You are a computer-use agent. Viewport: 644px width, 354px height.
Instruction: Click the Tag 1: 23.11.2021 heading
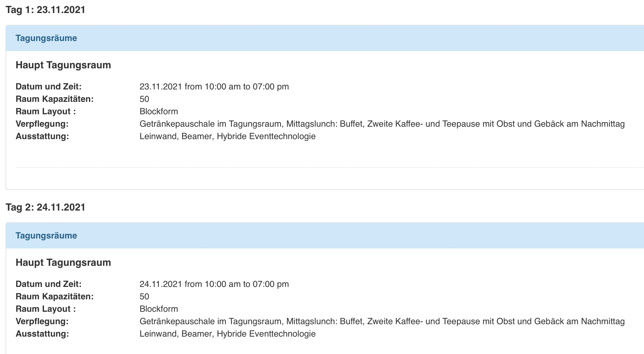point(46,10)
